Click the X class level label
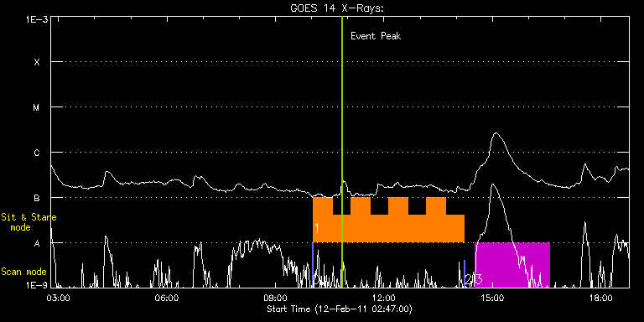The image size is (644, 322). point(37,62)
